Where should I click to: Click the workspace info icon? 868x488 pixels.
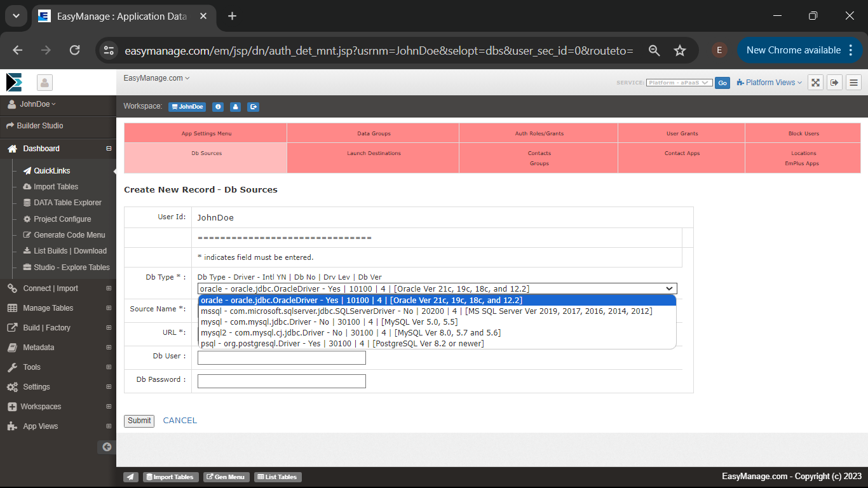[218, 107]
